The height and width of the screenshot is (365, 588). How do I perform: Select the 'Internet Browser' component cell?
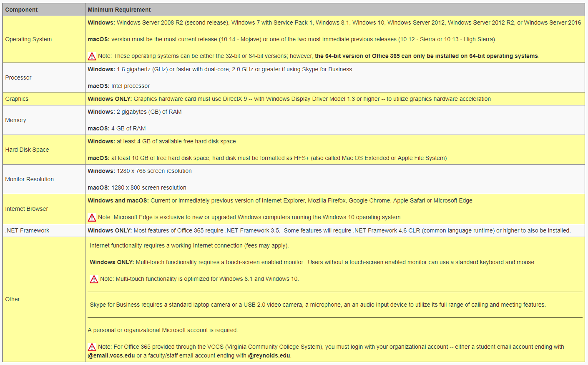[44, 209]
